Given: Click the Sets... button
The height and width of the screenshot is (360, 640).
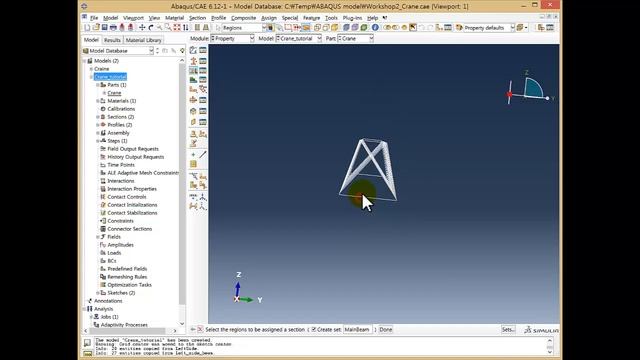Looking at the screenshot, I should coord(508,329).
